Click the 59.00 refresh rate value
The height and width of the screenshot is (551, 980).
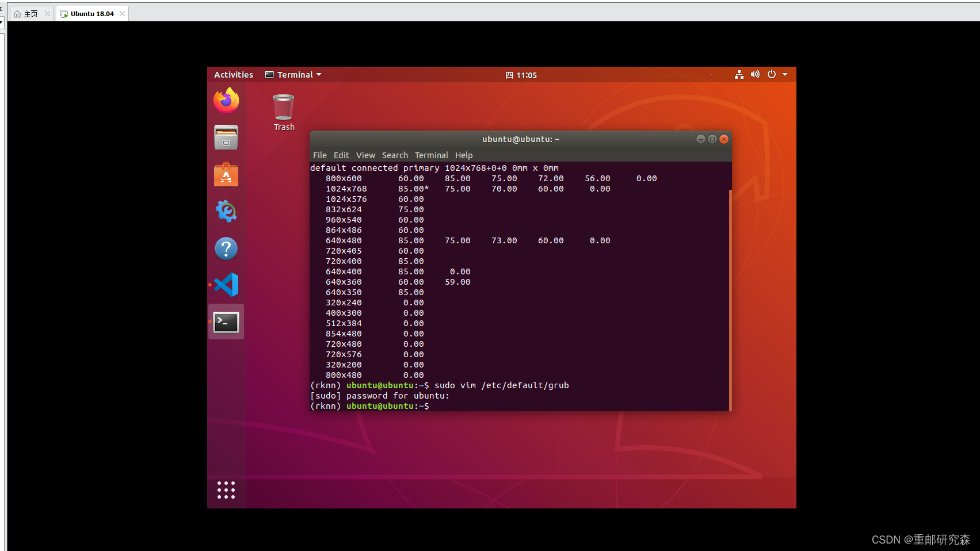tap(457, 282)
